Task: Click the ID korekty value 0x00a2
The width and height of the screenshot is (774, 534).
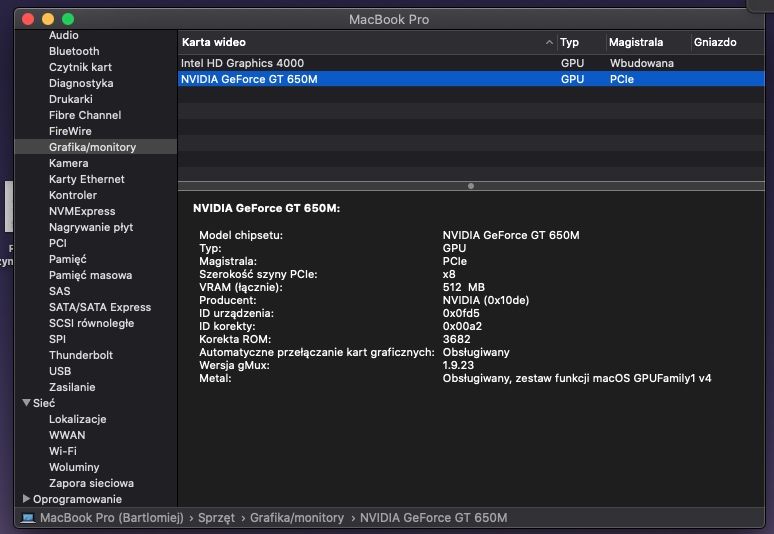Action: (462, 326)
